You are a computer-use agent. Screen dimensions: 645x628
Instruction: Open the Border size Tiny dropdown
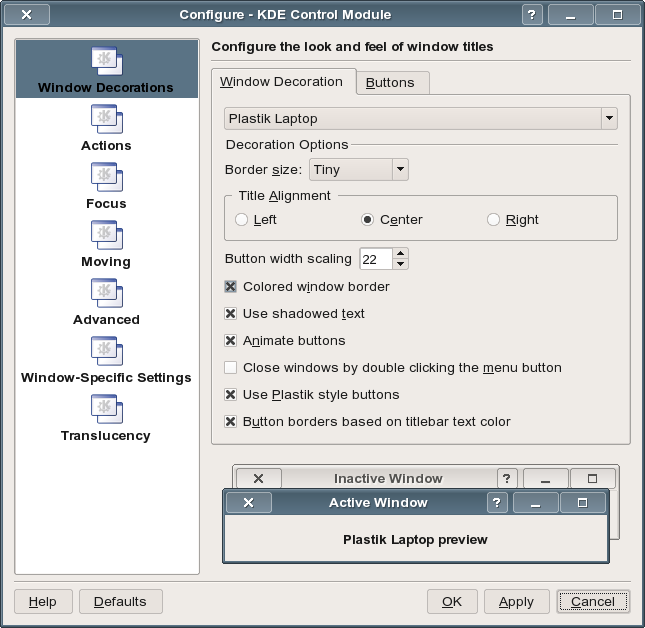(x=359, y=169)
